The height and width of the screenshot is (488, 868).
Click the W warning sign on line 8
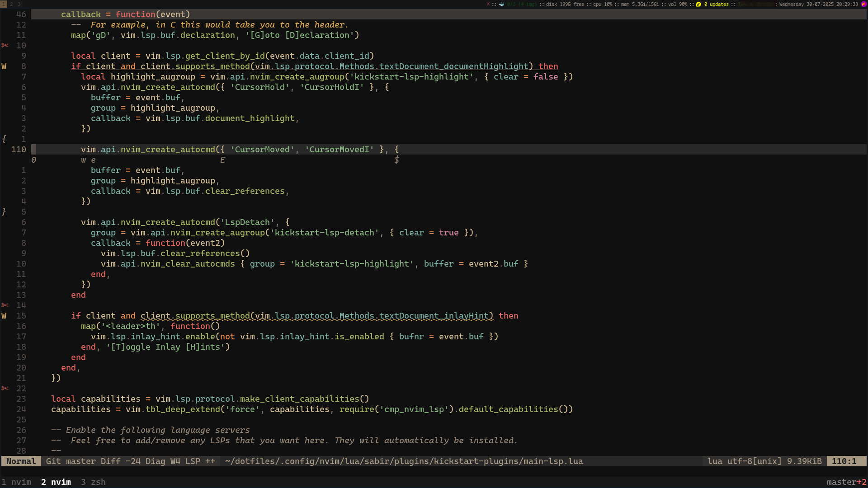[x=4, y=66]
